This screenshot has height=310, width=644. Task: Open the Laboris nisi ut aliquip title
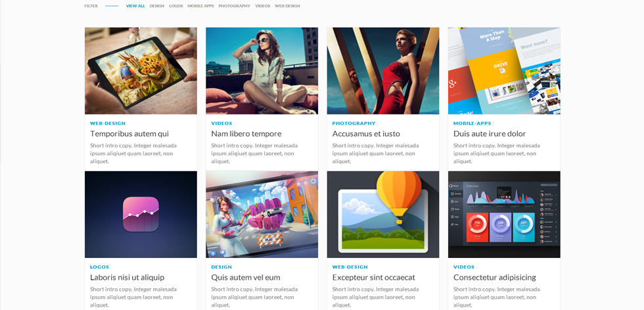[127, 278]
